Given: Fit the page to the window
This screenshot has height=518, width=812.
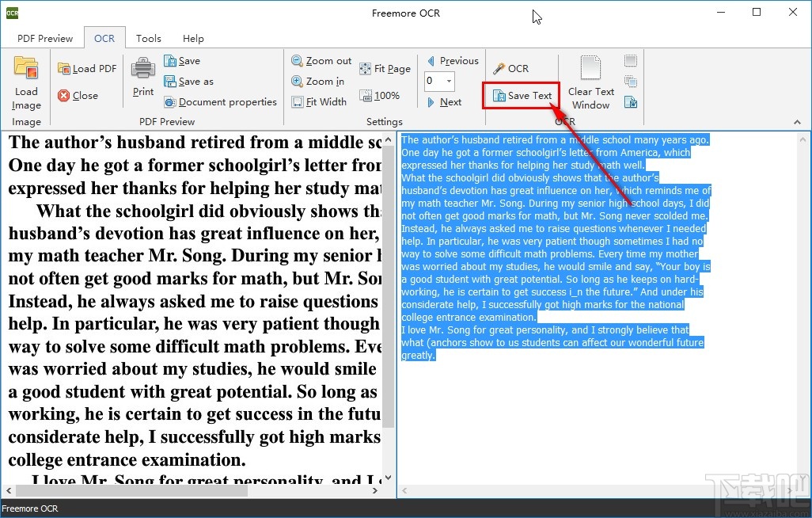Looking at the screenshot, I should pyautogui.click(x=385, y=68).
